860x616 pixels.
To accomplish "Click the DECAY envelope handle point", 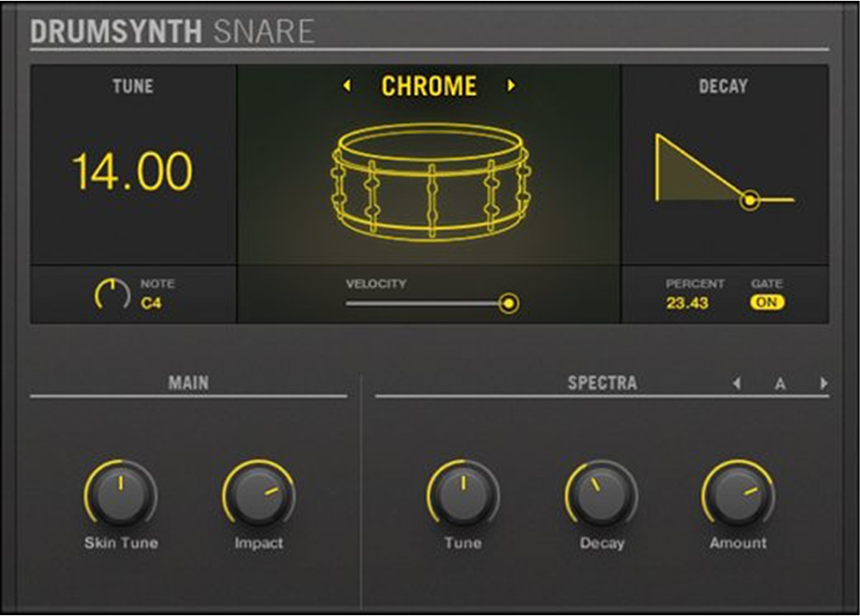I will click(x=749, y=200).
